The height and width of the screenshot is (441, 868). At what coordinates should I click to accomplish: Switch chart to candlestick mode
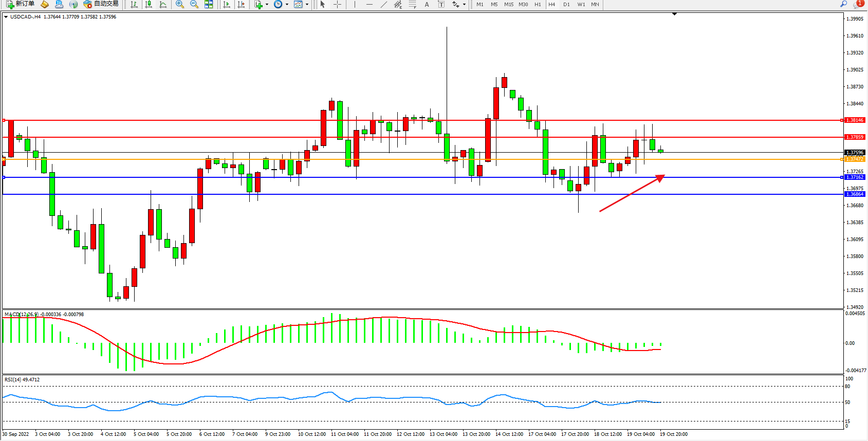tap(149, 4)
